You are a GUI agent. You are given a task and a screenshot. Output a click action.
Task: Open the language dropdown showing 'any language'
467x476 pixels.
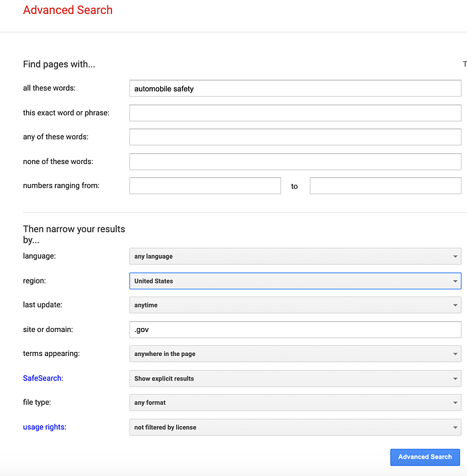click(x=295, y=256)
